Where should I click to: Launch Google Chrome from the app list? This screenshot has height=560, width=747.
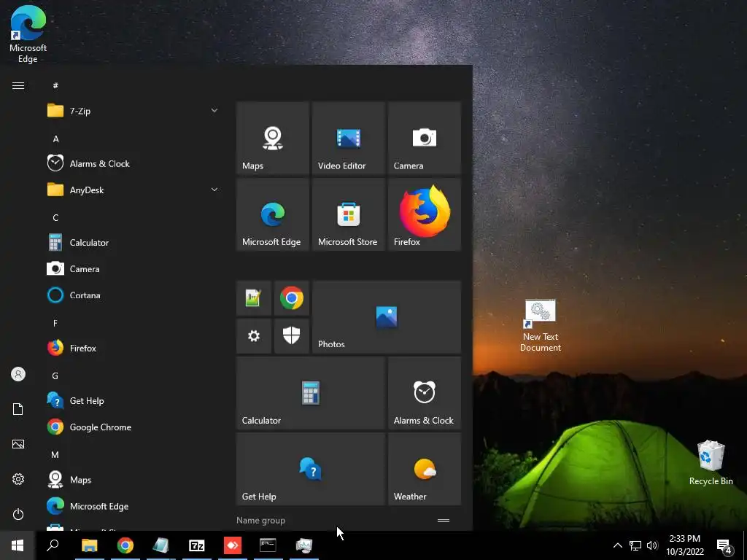133,427
